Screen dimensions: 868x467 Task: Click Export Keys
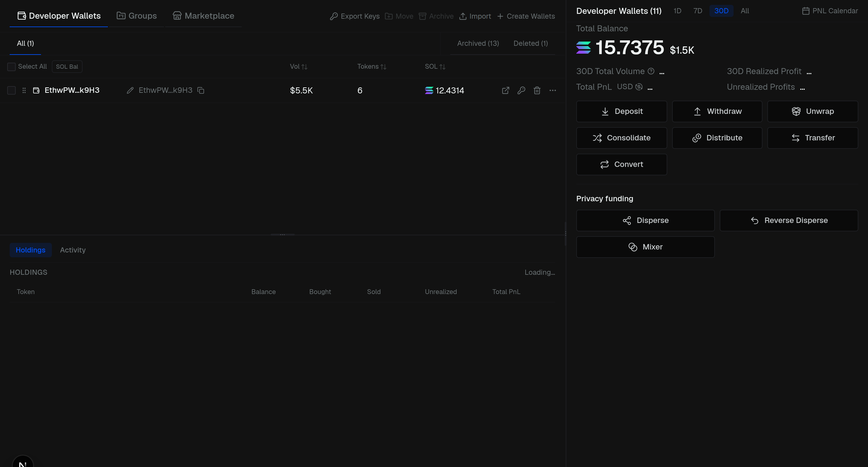[355, 16]
